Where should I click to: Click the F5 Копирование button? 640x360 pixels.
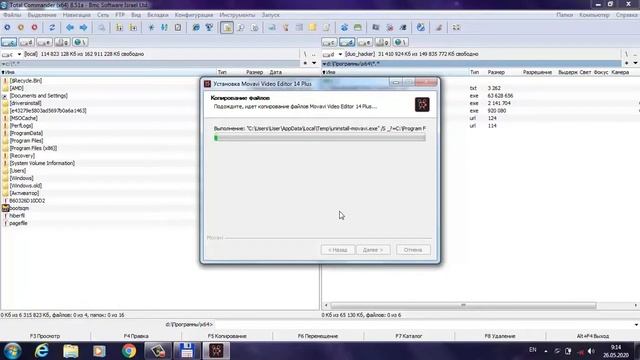227,336
